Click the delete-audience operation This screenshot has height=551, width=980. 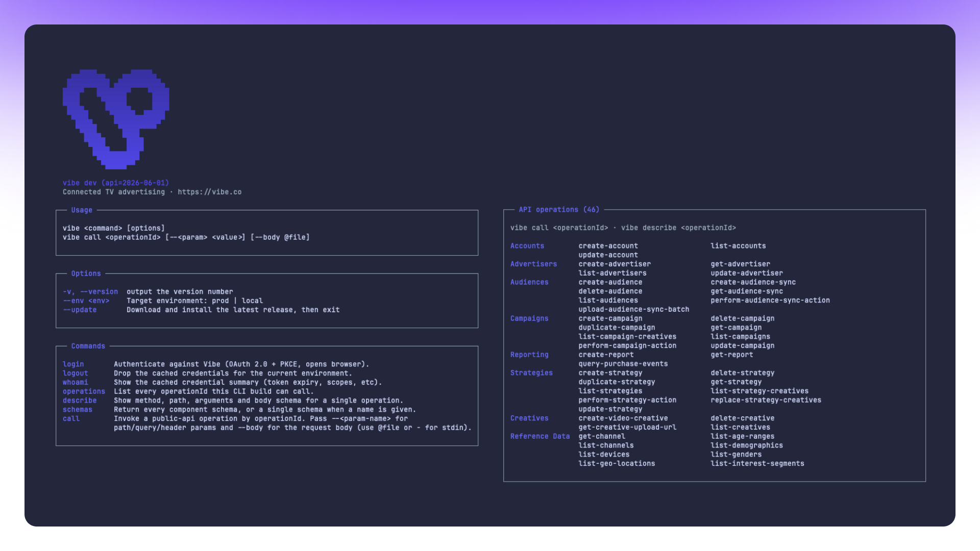coord(610,291)
